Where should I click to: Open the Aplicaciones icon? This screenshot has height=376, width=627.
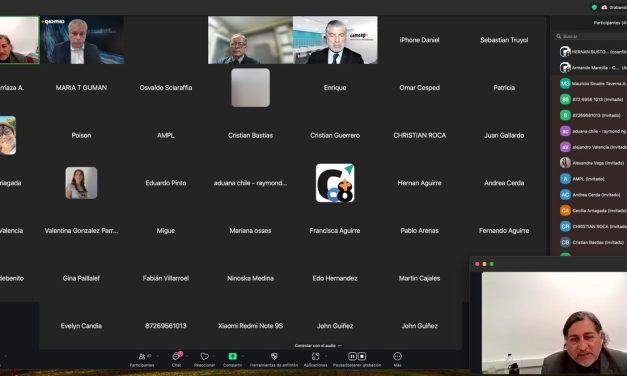(x=315, y=356)
